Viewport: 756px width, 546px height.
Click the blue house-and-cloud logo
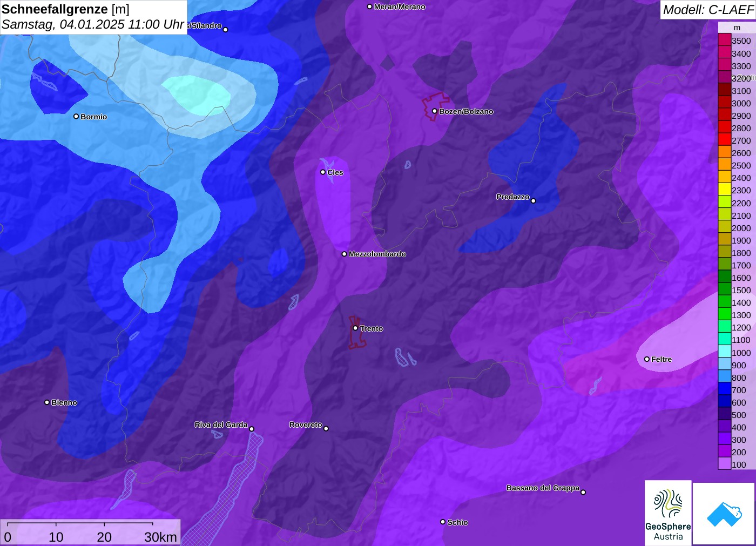click(x=724, y=514)
